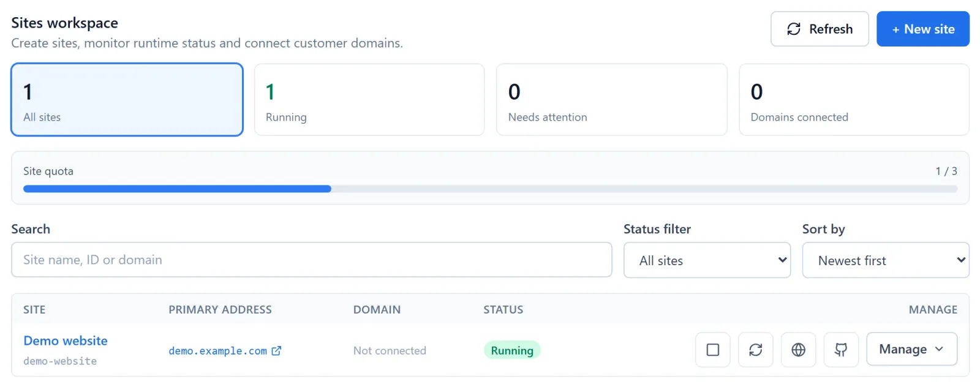Click the PRIMARY ADDRESS column header
The height and width of the screenshot is (387, 980).
coord(220,309)
